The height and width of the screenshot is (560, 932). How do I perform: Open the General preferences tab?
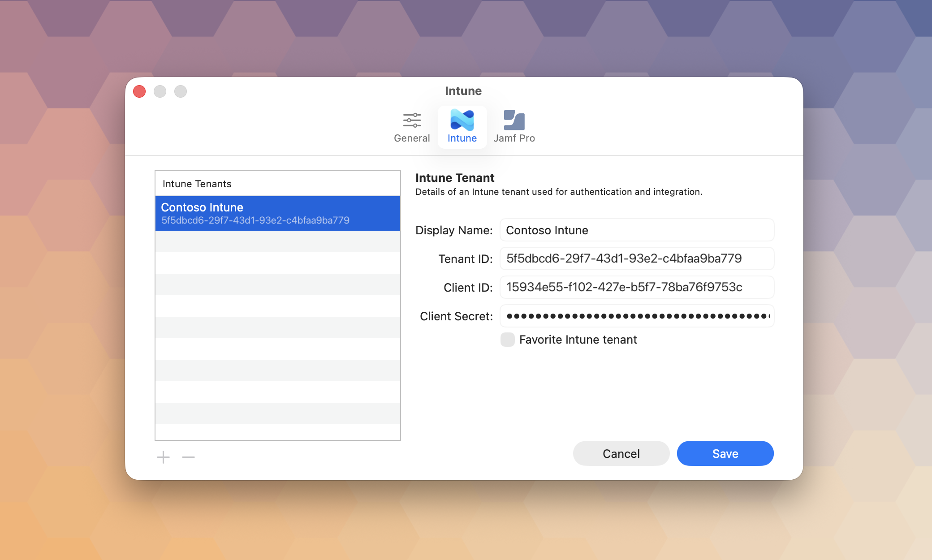coord(412,127)
